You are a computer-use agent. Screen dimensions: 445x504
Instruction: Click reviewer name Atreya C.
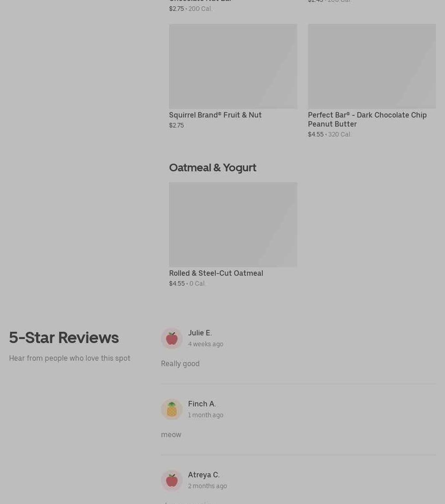(204, 475)
